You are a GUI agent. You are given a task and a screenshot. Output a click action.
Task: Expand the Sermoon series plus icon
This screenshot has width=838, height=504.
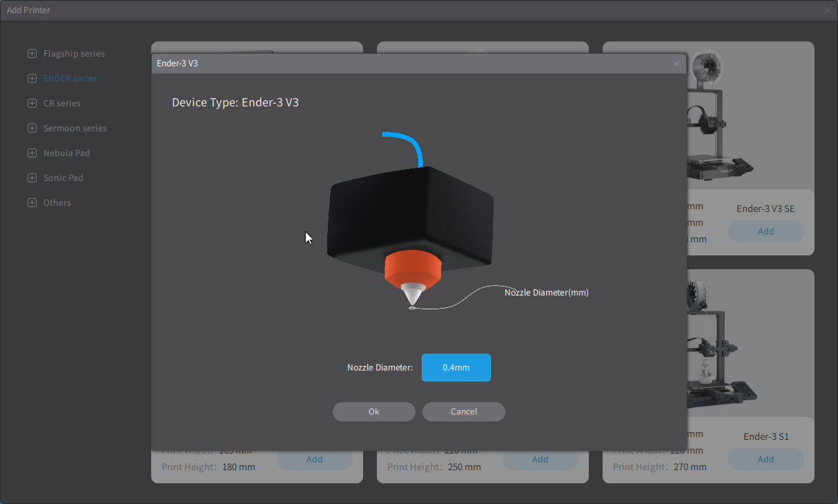coord(32,128)
